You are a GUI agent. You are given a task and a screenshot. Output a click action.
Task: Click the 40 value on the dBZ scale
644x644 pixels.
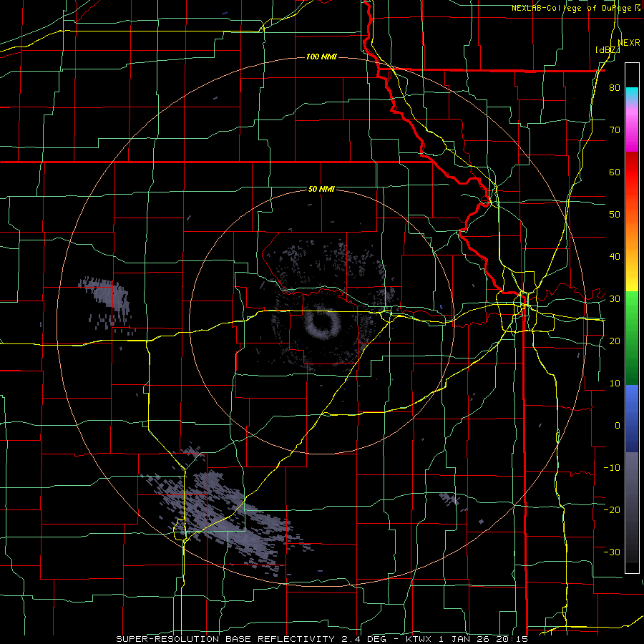[615, 257]
